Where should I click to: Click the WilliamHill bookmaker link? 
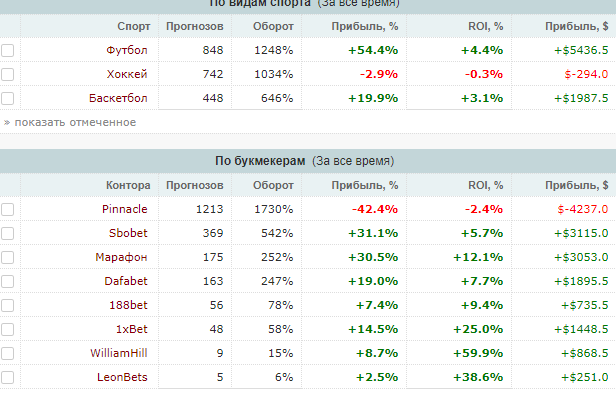tap(119, 353)
